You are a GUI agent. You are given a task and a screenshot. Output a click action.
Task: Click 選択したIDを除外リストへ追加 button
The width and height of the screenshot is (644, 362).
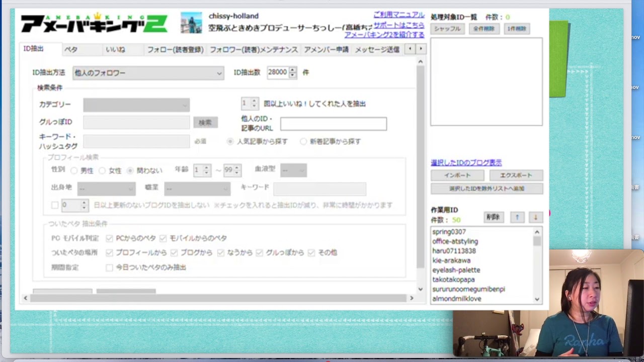pos(487,189)
